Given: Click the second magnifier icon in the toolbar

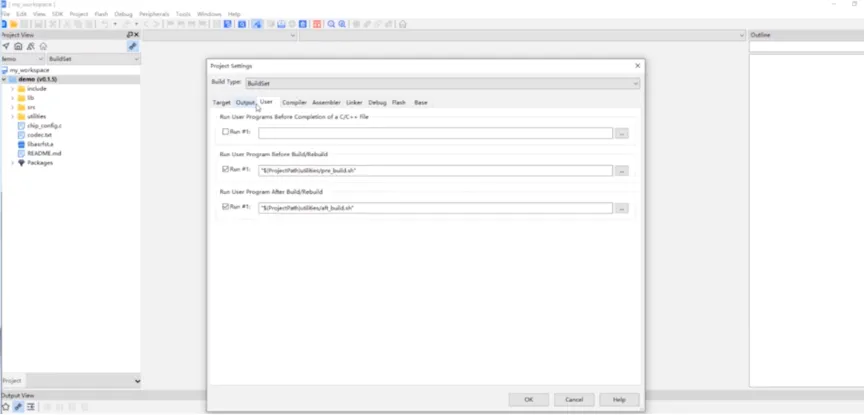Looking at the screenshot, I should click(342, 24).
